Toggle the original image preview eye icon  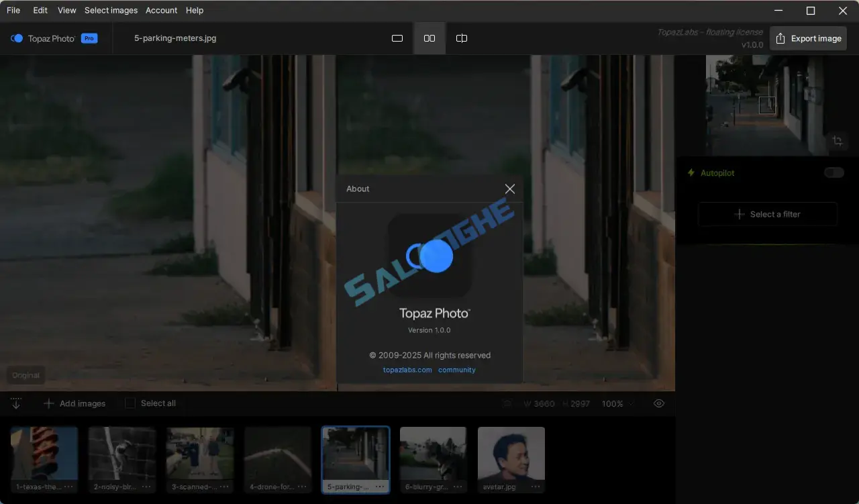point(658,403)
